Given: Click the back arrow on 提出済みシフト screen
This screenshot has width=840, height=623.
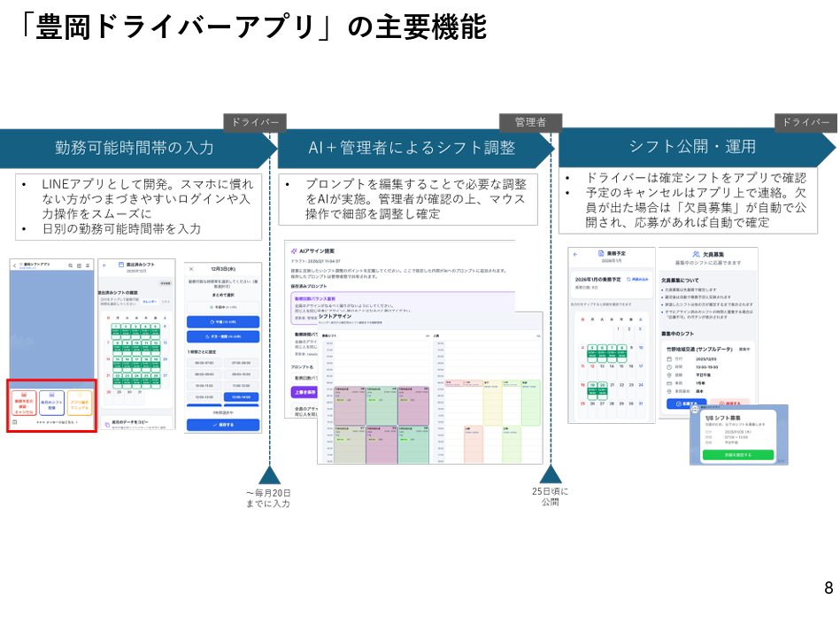Looking at the screenshot, I should [104, 265].
